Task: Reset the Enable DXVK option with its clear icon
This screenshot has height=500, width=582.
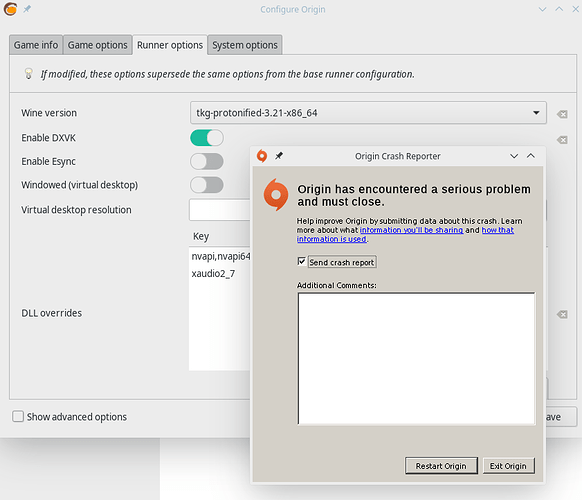Action: (562, 140)
